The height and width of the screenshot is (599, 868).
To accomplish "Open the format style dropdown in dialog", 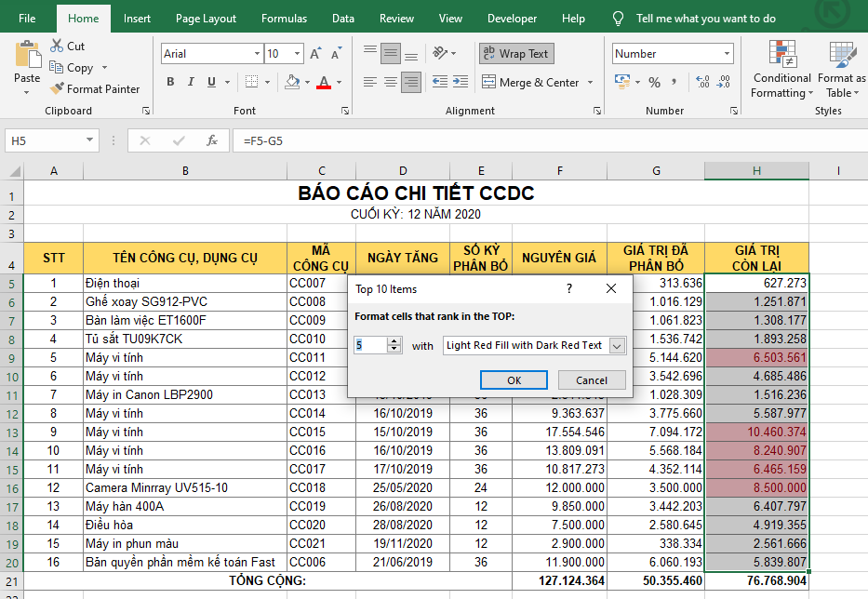I will click(x=617, y=345).
